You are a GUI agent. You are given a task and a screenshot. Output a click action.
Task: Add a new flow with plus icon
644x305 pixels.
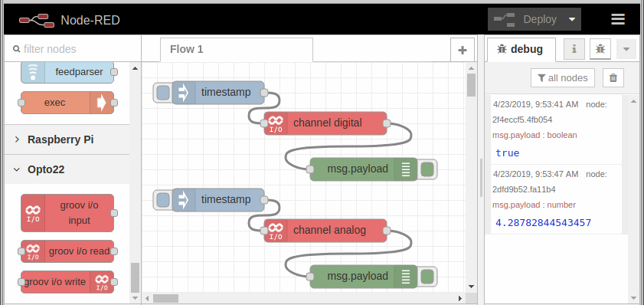click(x=463, y=50)
